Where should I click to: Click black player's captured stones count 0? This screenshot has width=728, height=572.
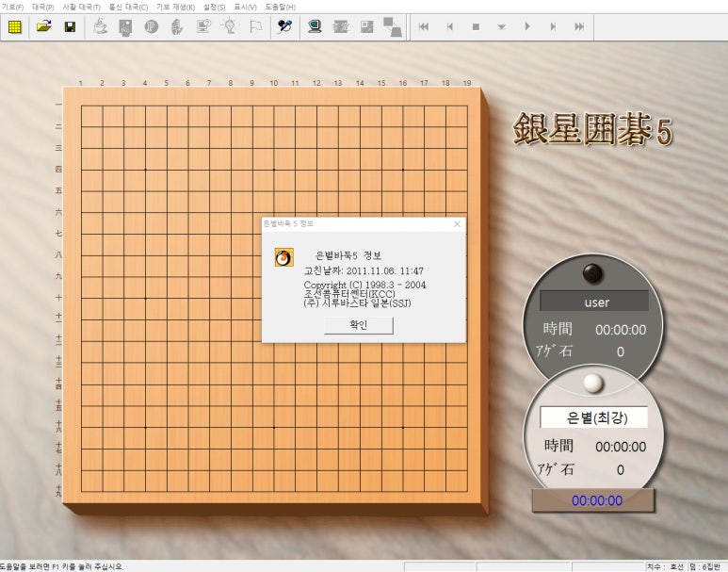pyautogui.click(x=621, y=351)
